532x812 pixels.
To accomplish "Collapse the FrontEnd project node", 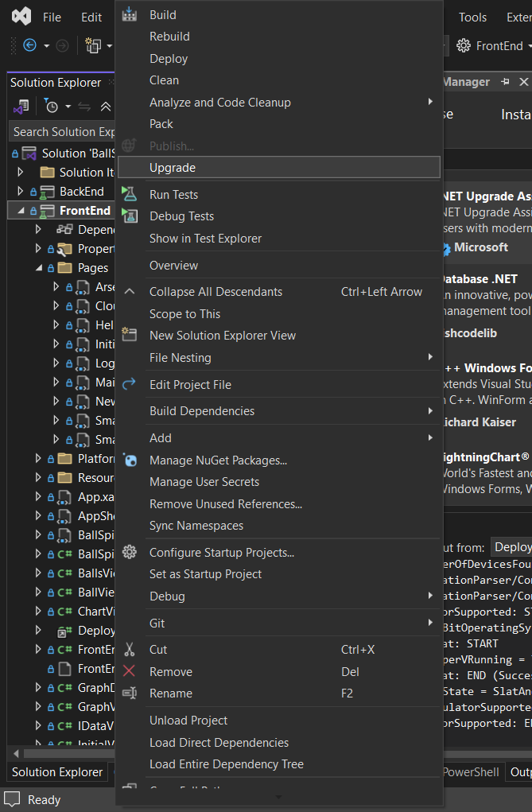I will pyautogui.click(x=21, y=211).
